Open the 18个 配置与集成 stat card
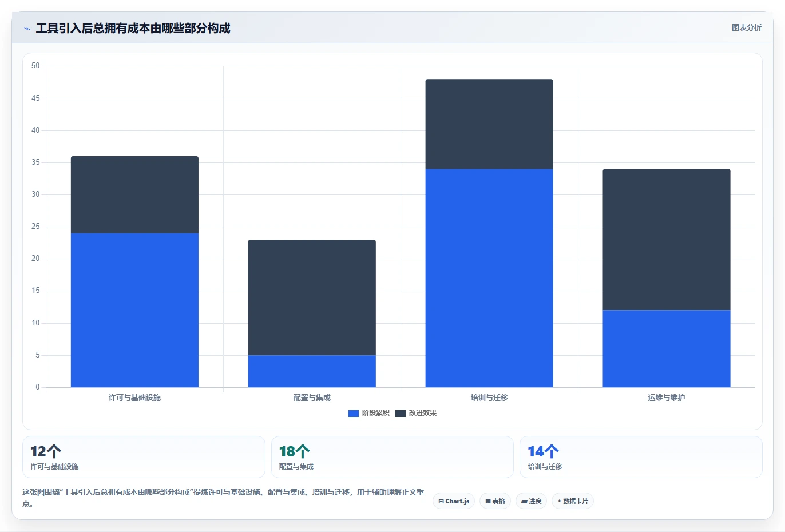Image resolution: width=785 pixels, height=532 pixels. point(392,457)
